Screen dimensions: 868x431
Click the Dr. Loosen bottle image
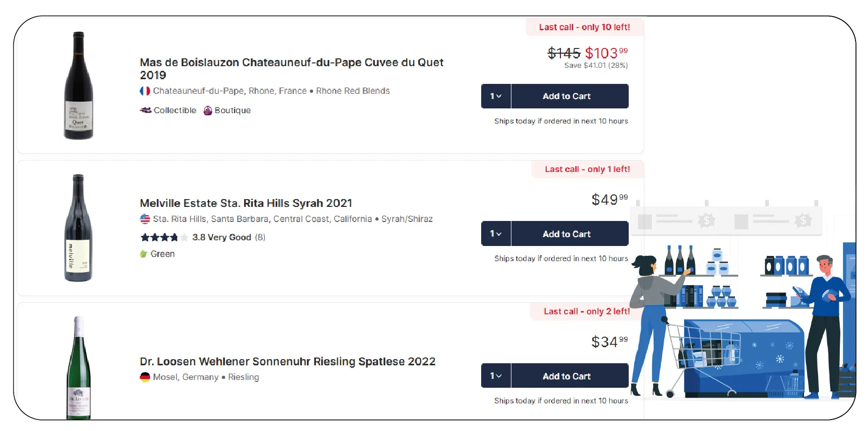coord(77,371)
